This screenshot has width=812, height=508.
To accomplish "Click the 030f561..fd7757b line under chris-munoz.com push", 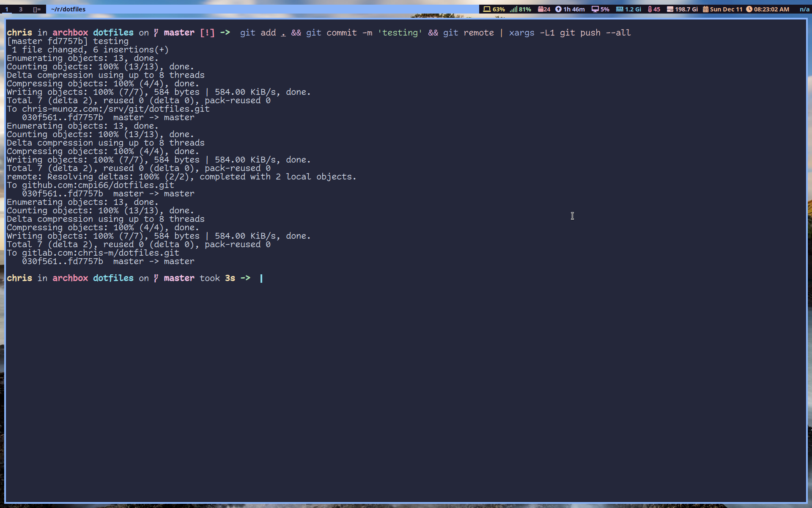I will [108, 118].
